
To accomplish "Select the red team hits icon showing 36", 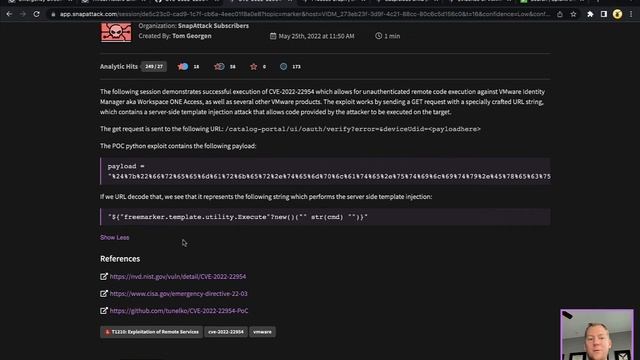I will (x=219, y=67).
